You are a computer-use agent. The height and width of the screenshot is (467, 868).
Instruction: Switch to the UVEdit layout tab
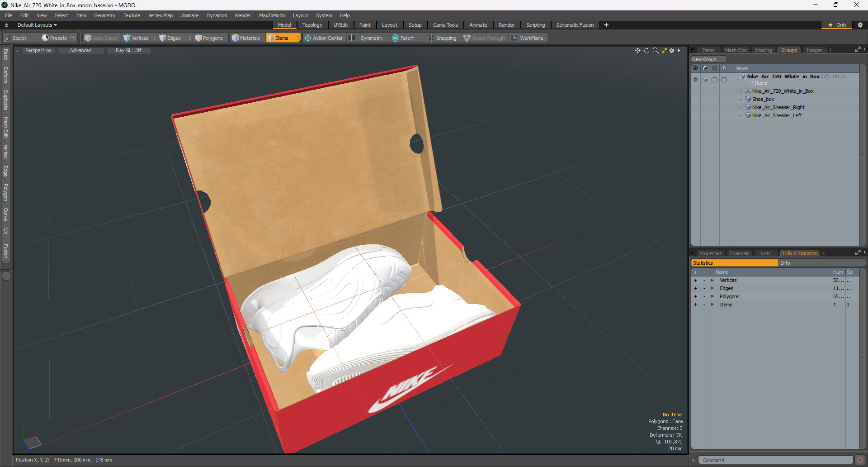click(340, 25)
